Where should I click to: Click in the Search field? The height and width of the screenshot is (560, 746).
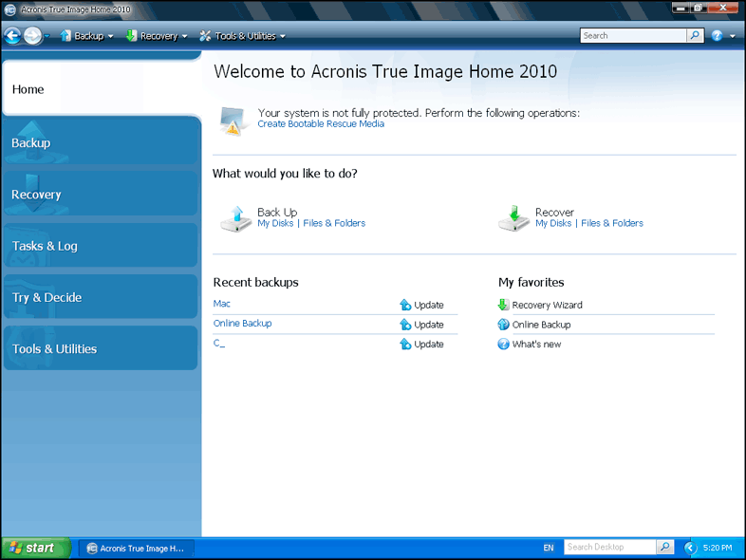coord(633,36)
